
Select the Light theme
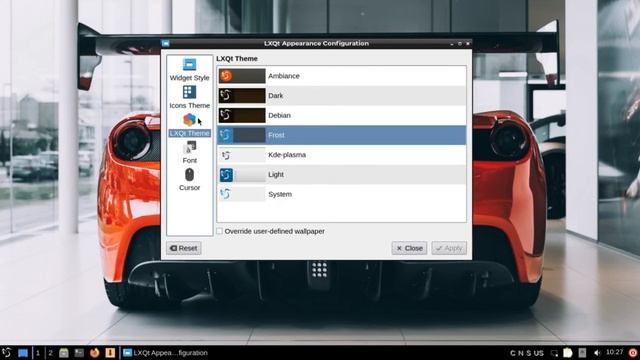coord(342,174)
